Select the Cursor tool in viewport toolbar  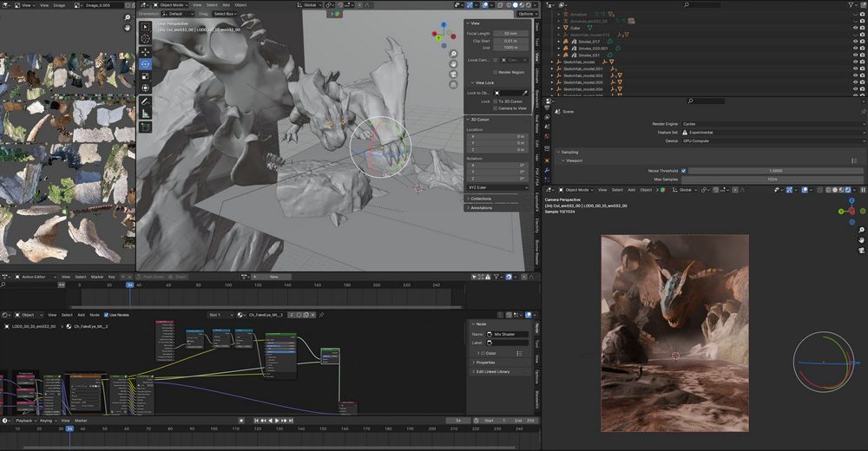click(x=145, y=40)
